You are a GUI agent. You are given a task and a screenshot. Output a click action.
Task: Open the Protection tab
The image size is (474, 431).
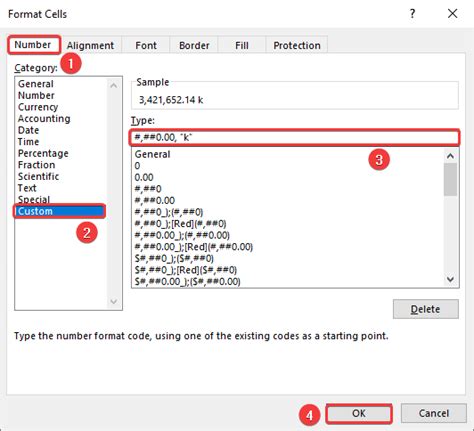tap(297, 45)
